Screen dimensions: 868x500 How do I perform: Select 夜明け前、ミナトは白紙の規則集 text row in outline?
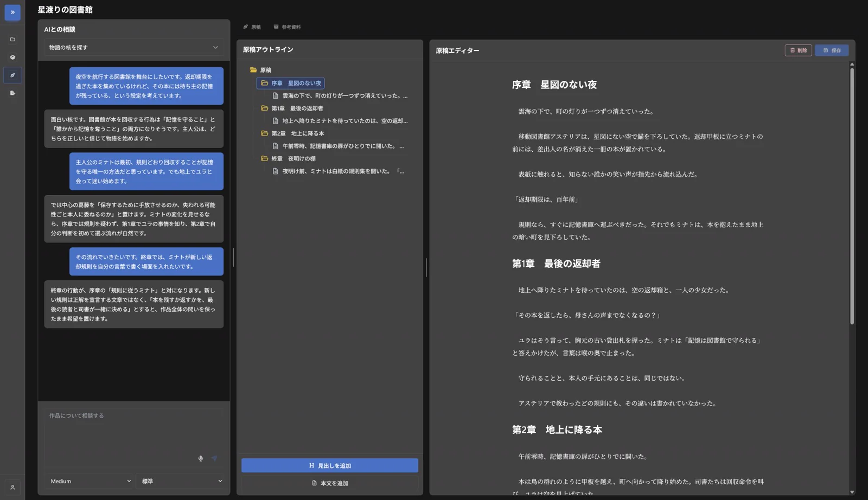click(343, 171)
